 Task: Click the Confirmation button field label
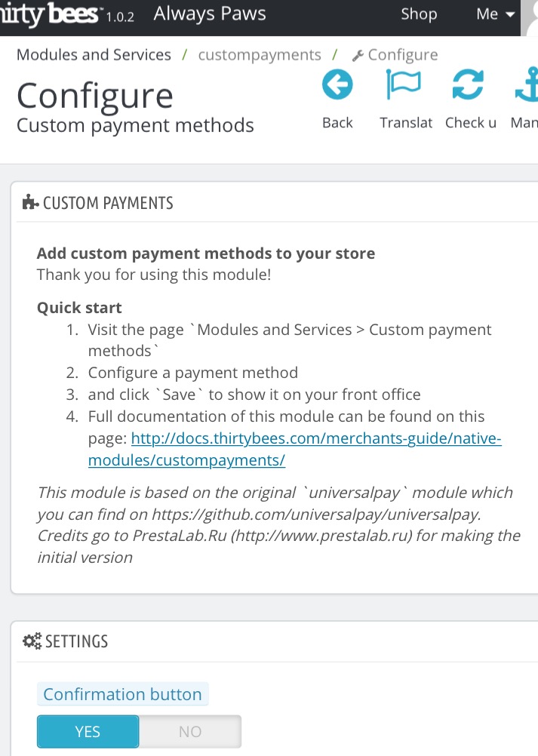click(122, 694)
